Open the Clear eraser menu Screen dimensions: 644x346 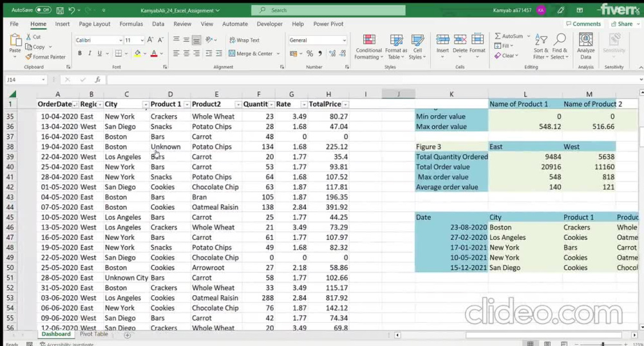pos(506,56)
